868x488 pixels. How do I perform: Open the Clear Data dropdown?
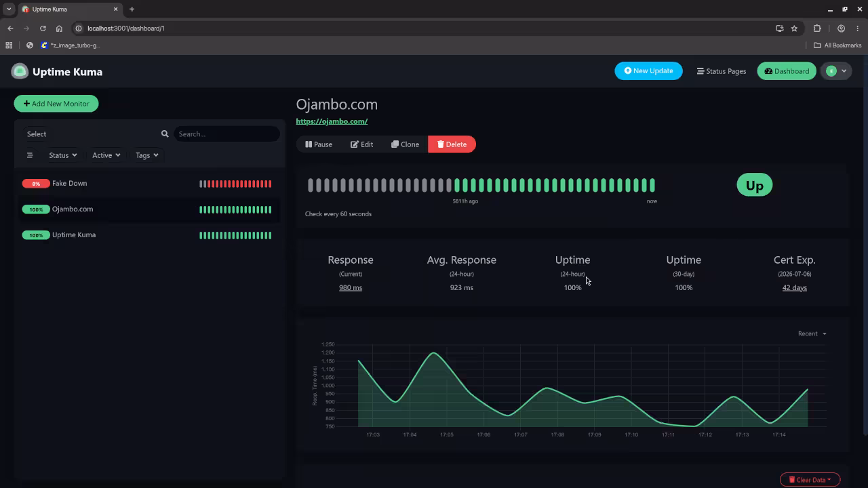point(810,480)
